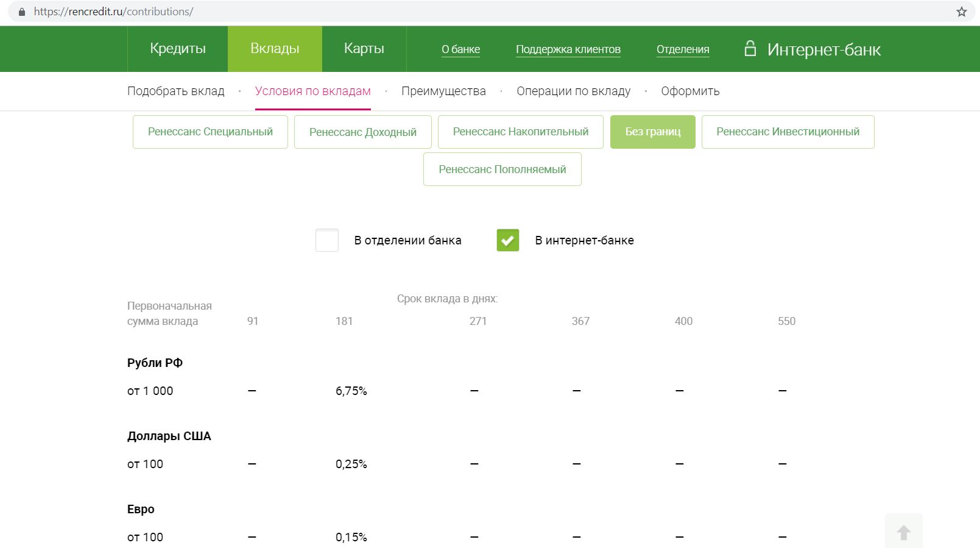The image size is (980, 548).
Task: Click the lock icon beside Интернет-банк
Action: coord(750,48)
